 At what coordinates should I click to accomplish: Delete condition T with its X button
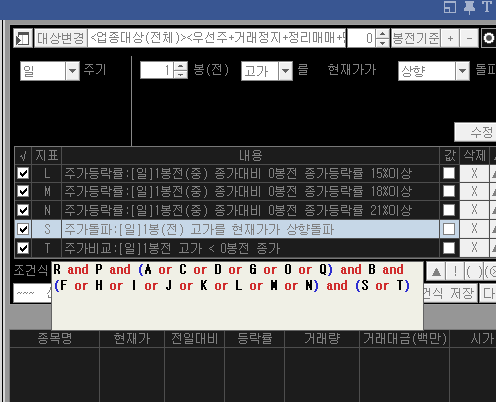pos(474,248)
